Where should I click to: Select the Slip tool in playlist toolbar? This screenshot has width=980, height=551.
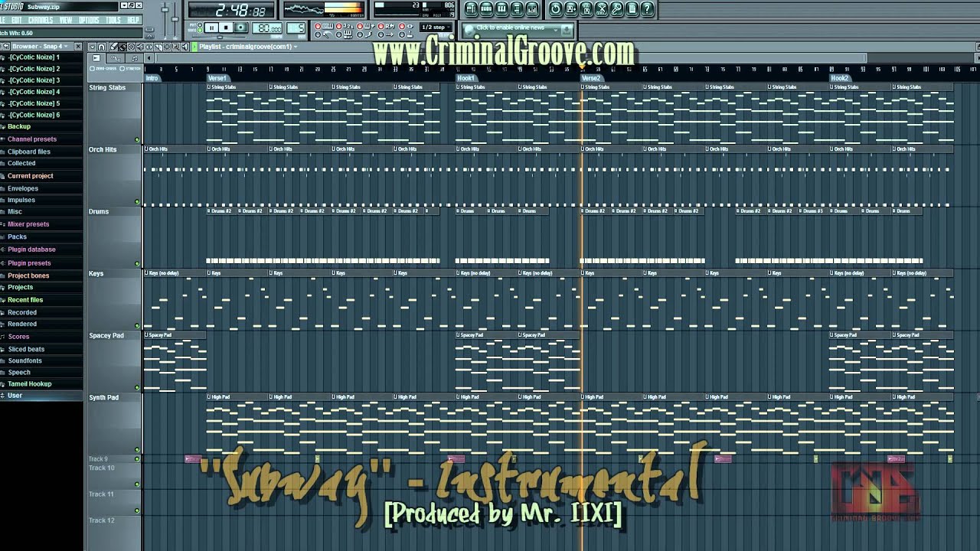click(x=149, y=47)
